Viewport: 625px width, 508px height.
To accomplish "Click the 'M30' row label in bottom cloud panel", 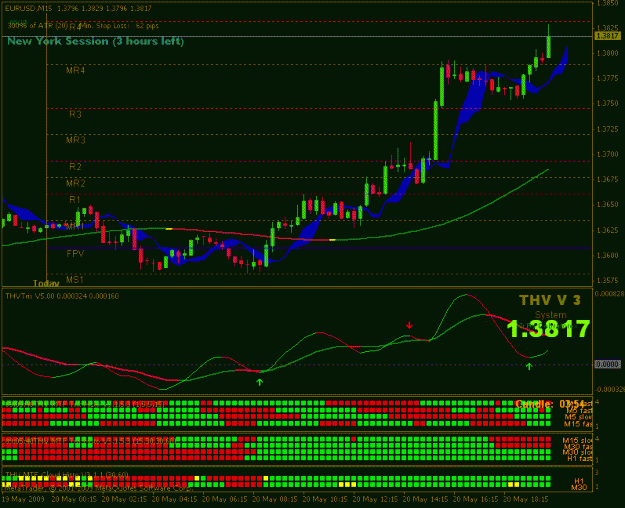I will (x=578, y=487).
